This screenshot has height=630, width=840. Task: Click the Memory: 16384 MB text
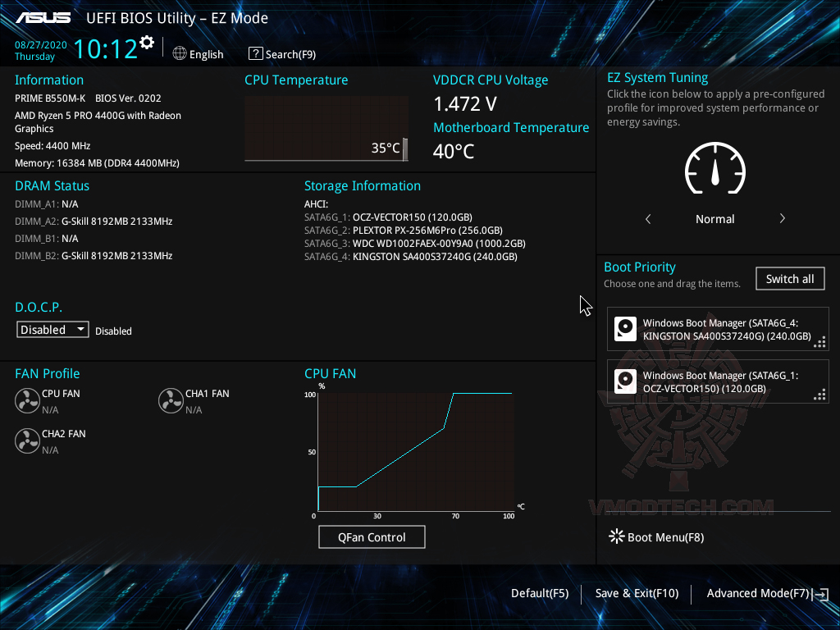[97, 163]
